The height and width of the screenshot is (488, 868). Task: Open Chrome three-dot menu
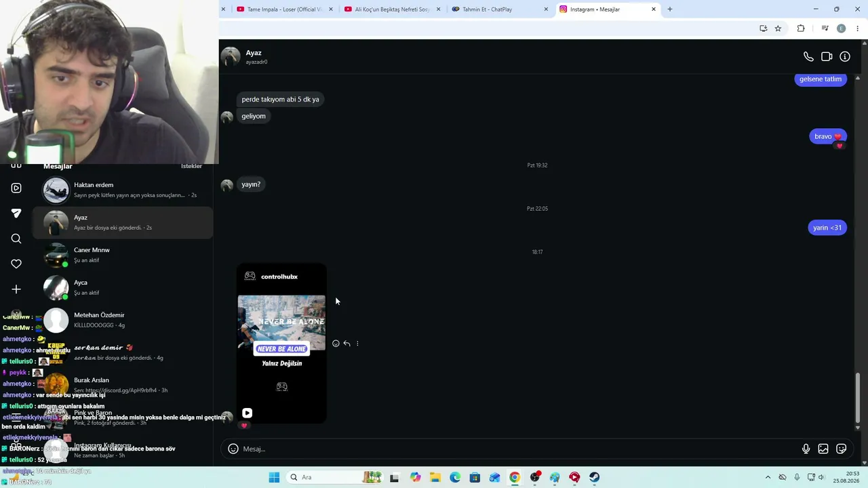click(858, 28)
